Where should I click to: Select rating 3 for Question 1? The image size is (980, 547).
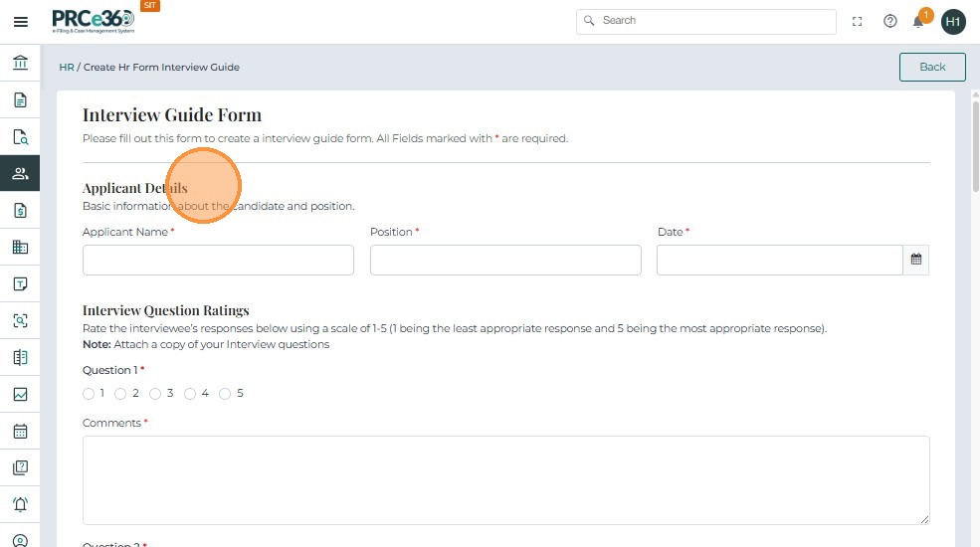(155, 394)
